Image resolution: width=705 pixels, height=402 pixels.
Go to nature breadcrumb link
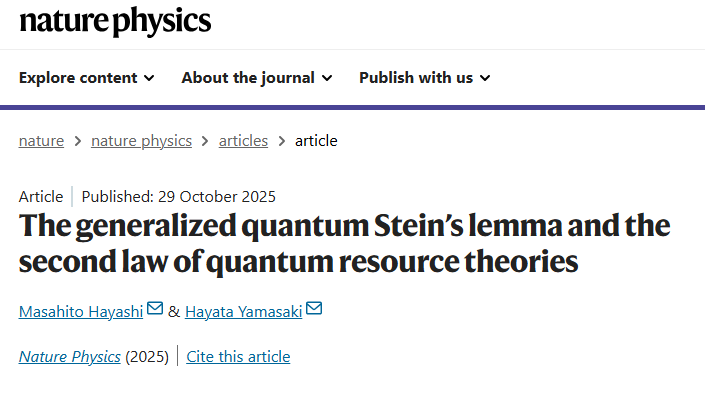(41, 141)
